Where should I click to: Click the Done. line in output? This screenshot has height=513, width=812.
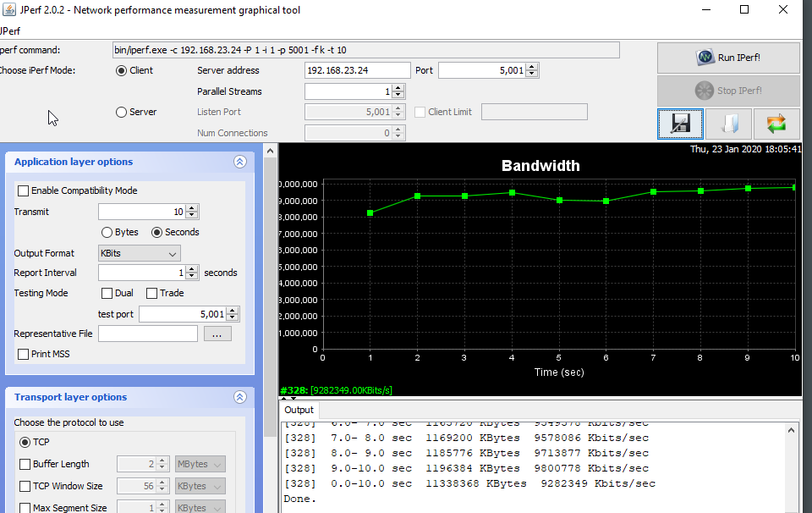[299, 499]
